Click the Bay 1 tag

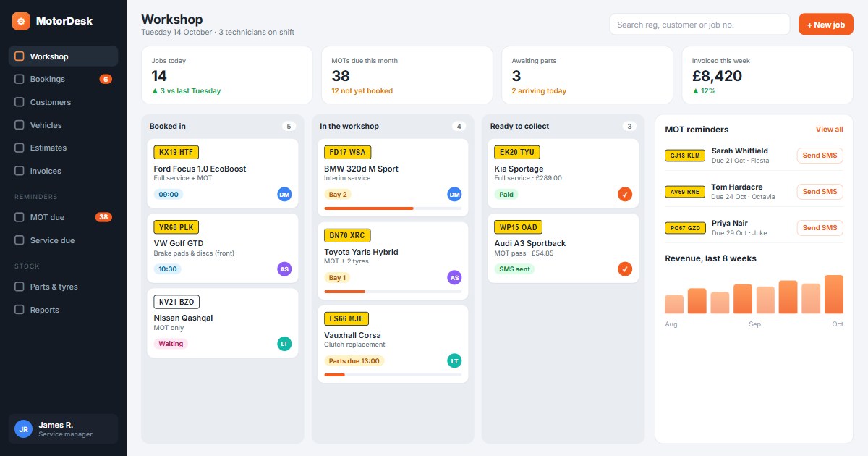click(338, 278)
